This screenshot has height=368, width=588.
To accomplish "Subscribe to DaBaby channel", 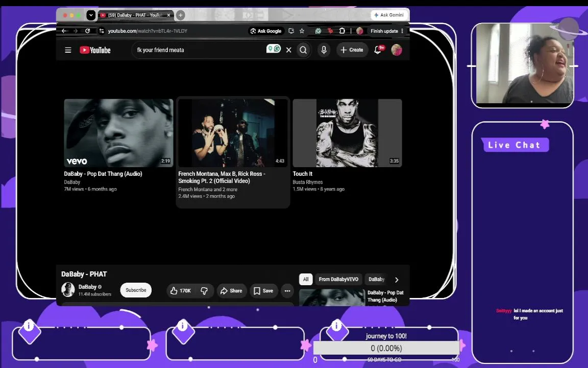I will 136,290.
